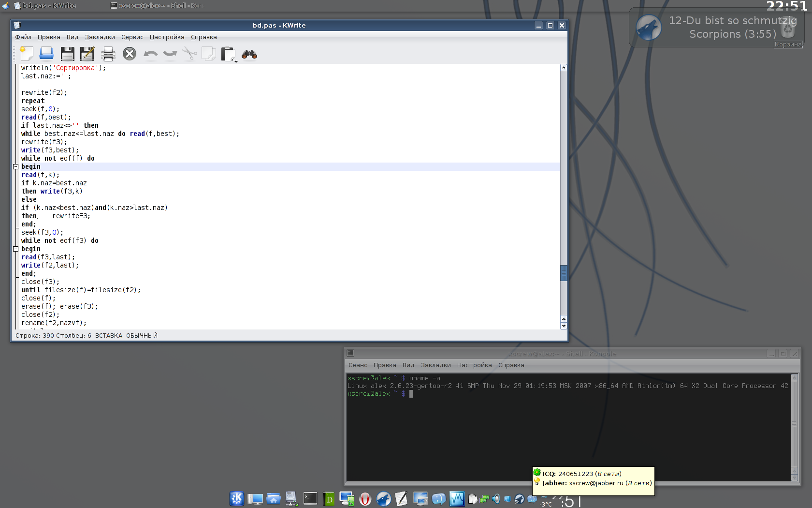Close the document with the circled X icon
This screenshot has height=508, width=812.
[x=130, y=54]
